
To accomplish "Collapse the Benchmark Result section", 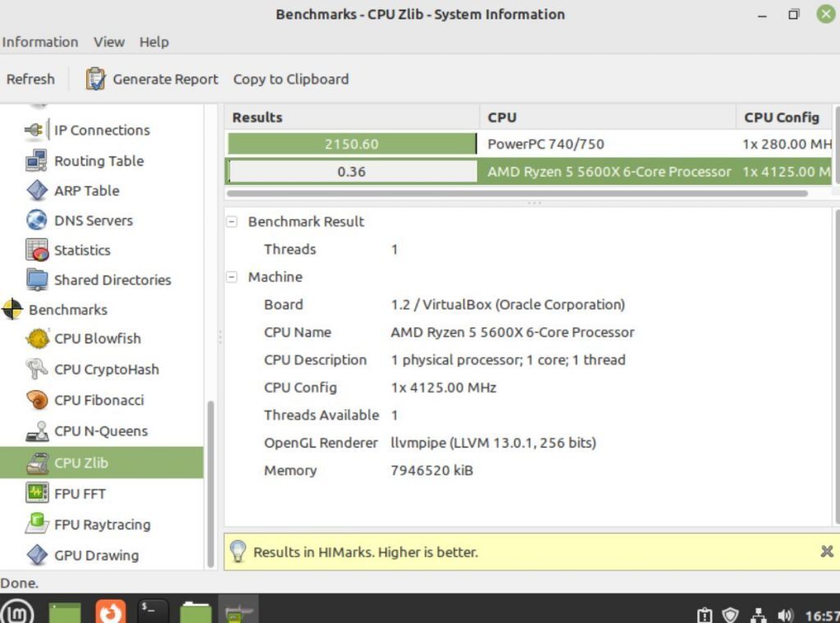I will (x=232, y=221).
